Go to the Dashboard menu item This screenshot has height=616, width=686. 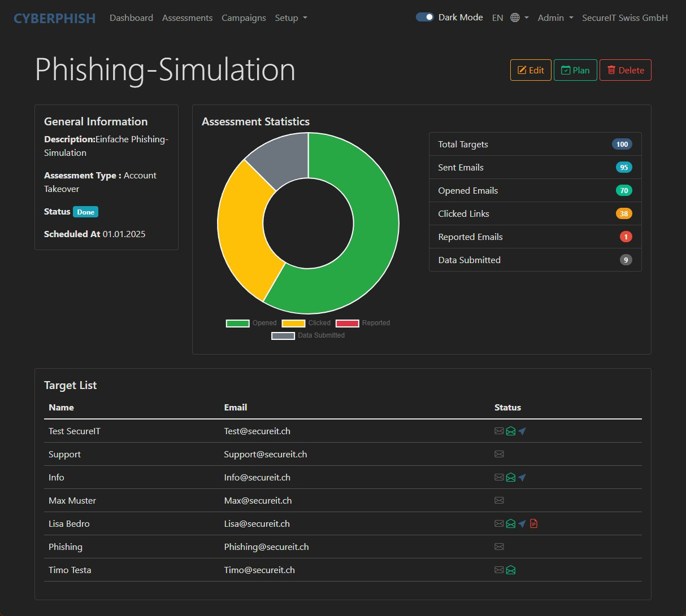pyautogui.click(x=131, y=18)
